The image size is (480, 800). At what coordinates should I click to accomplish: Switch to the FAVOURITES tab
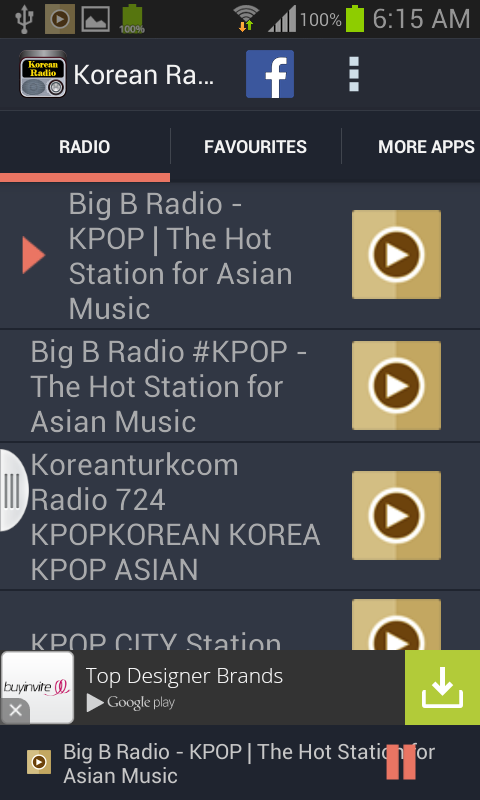(x=256, y=147)
